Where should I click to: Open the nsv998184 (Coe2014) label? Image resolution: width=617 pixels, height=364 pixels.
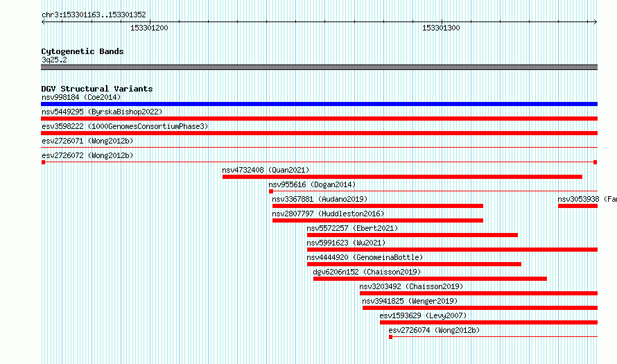81,97
